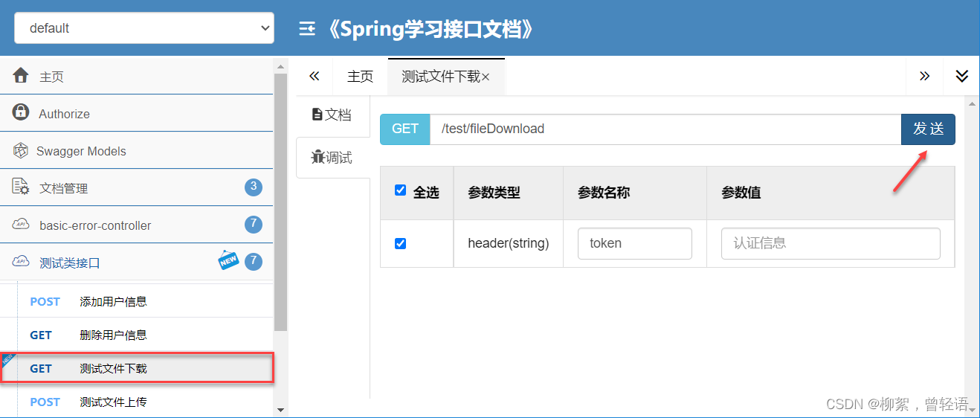Open GET 测试文件下载 endpoint

[x=137, y=368]
